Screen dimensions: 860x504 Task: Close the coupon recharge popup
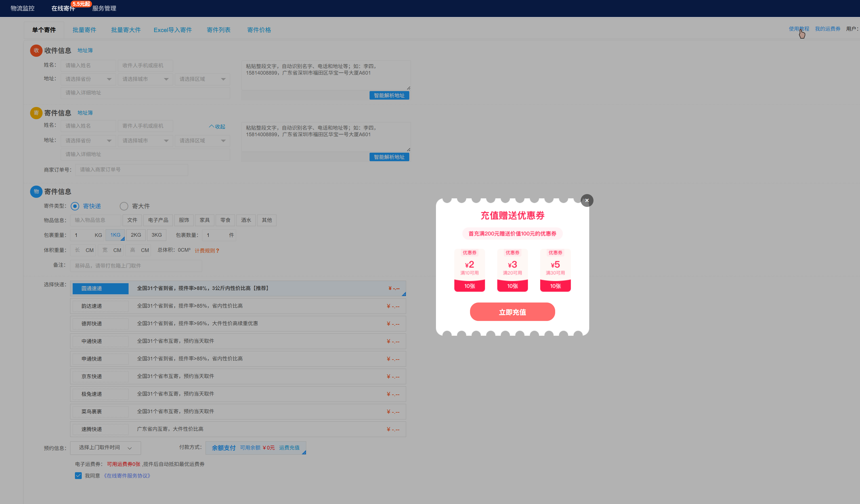point(587,200)
